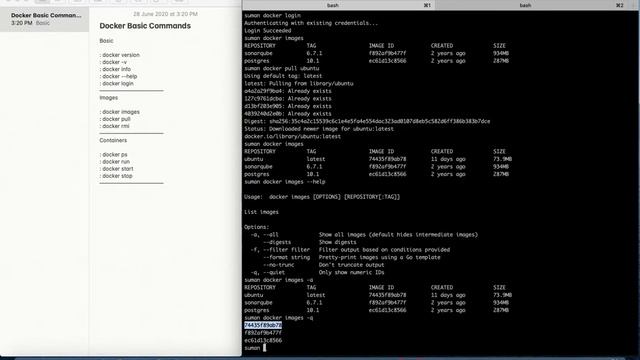
Task: Click the 'Usage: docker images [OPTIONS]' line
Action: (322, 197)
